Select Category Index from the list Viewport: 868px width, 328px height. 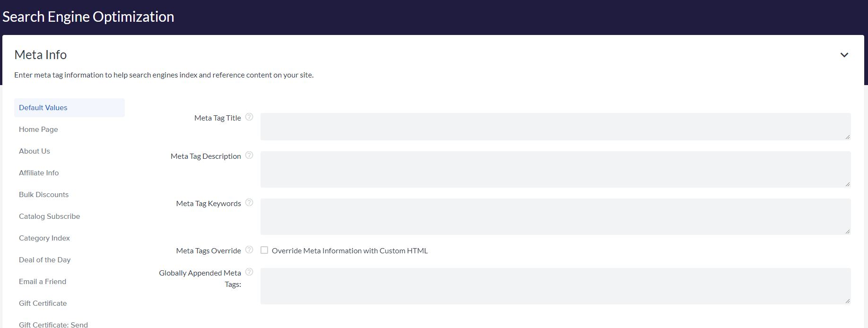pyautogui.click(x=44, y=238)
